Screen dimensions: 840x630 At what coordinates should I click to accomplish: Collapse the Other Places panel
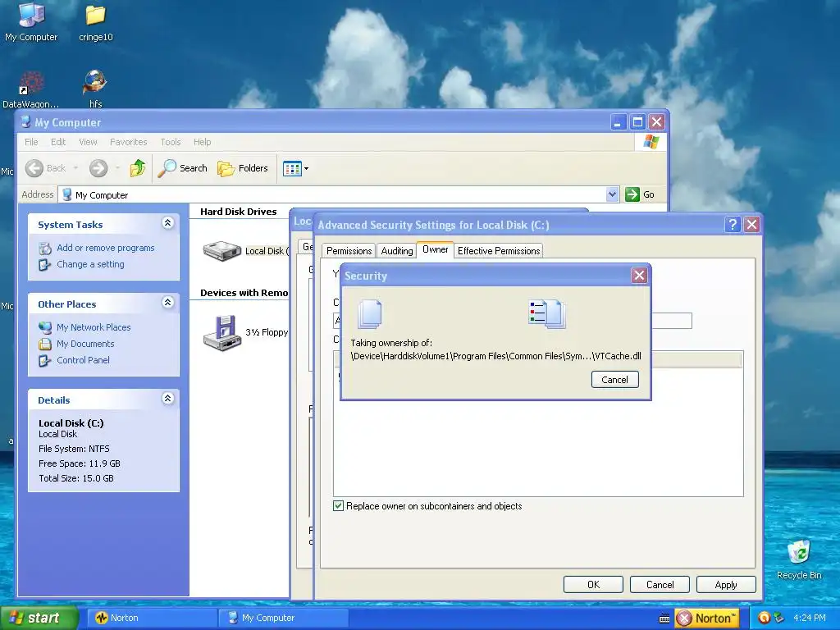pos(167,303)
